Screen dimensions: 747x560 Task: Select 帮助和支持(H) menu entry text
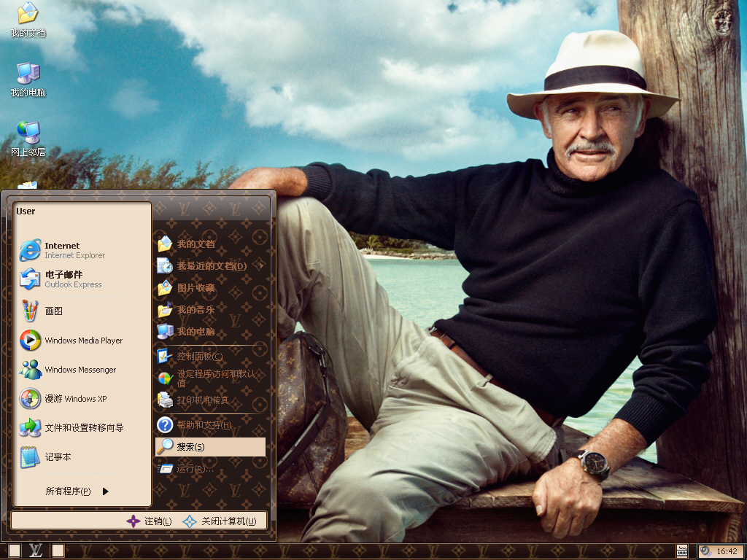(204, 425)
